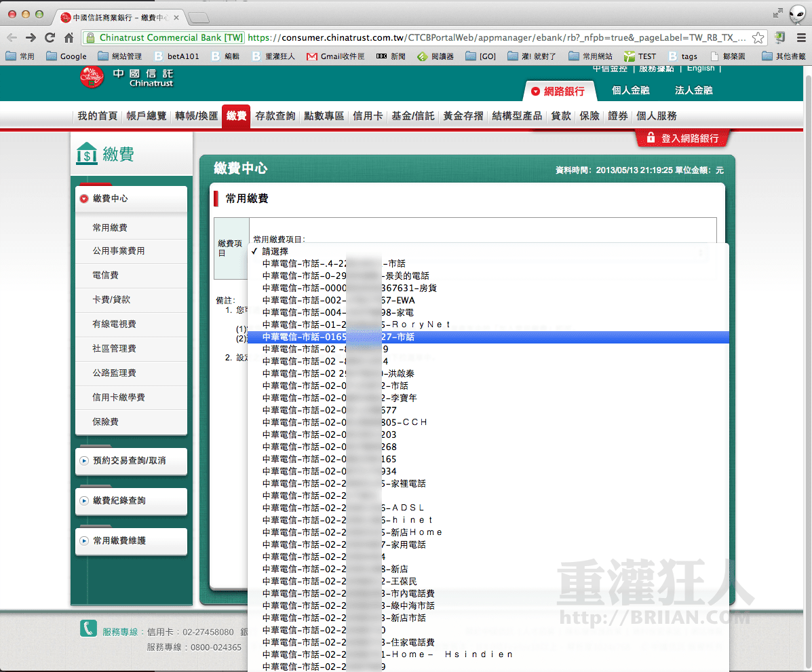Choose the option ending RoryNet
This screenshot has height=672, width=812.
pos(488,325)
